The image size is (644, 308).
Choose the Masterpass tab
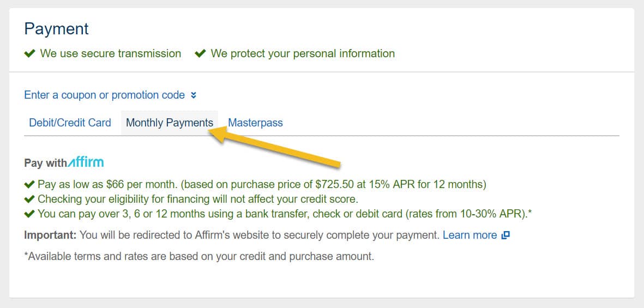(x=255, y=123)
